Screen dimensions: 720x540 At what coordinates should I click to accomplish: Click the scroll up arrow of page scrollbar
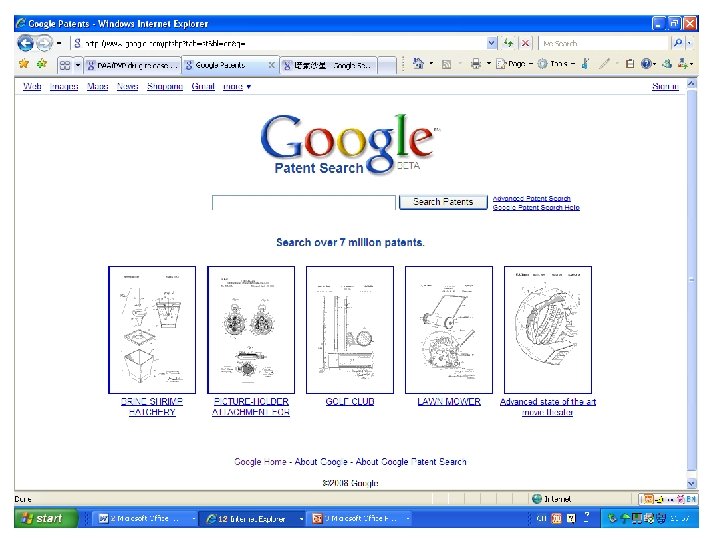click(x=692, y=84)
